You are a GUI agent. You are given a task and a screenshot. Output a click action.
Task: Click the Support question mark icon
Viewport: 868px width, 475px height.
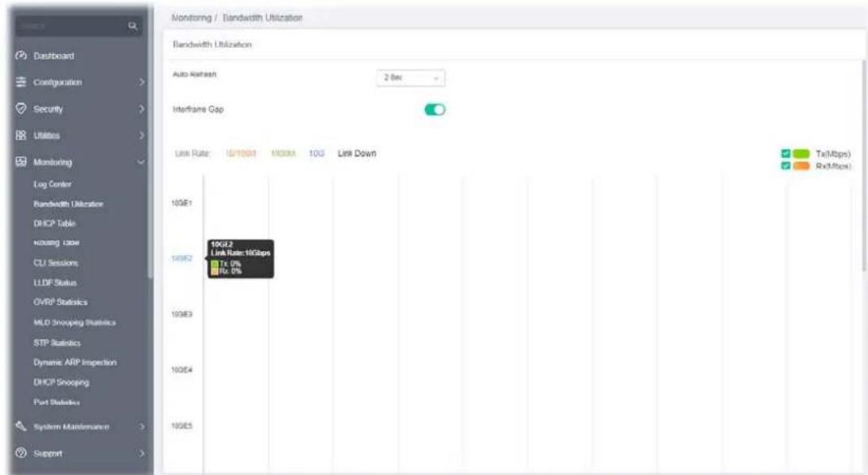(21, 453)
